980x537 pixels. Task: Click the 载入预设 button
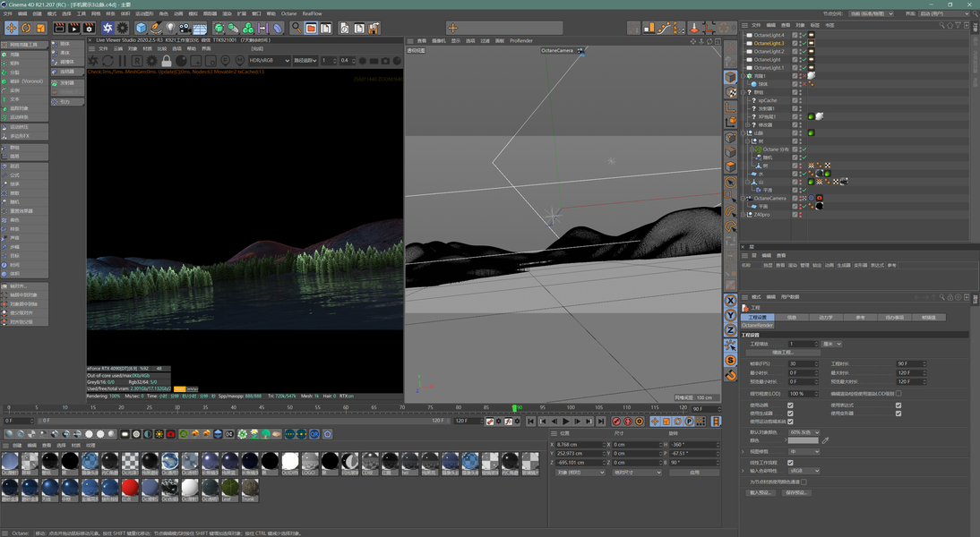[761, 492]
